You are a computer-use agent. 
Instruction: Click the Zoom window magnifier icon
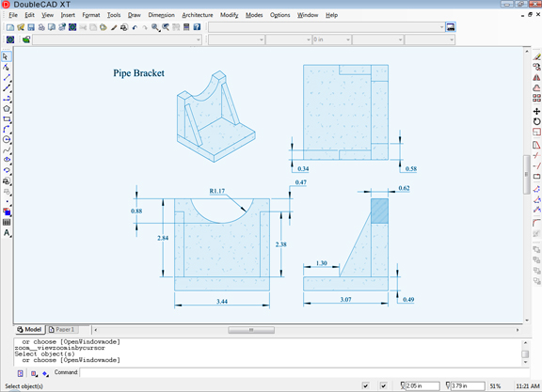pos(155,27)
